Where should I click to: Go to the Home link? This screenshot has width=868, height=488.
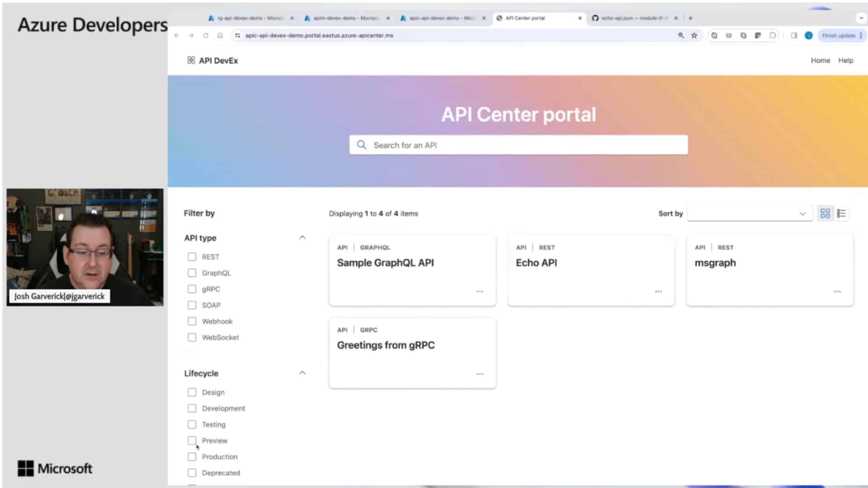tap(820, 61)
